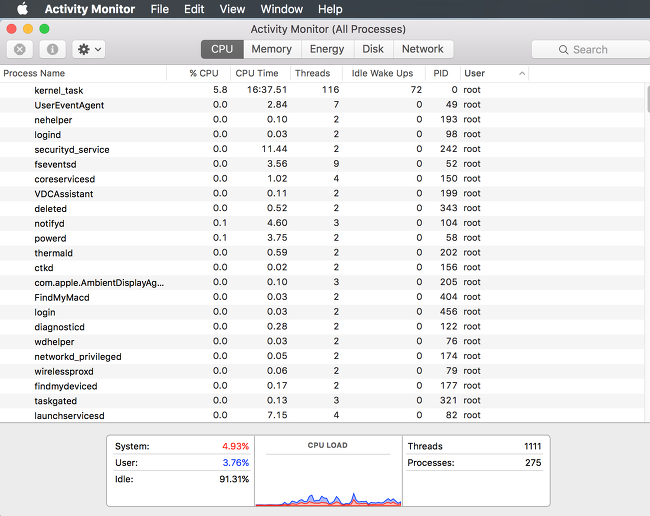Click the System 4.93% value
This screenshot has width=650, height=516.
coord(235,446)
